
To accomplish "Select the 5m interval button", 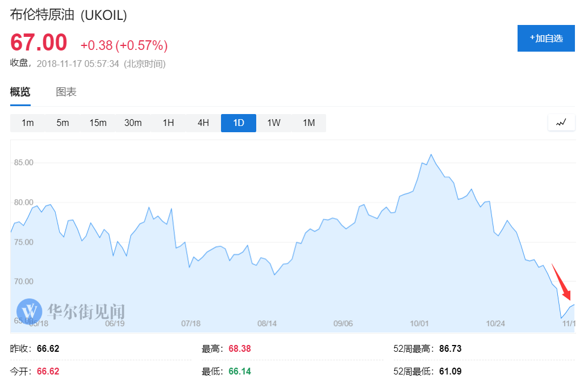I will [x=62, y=123].
